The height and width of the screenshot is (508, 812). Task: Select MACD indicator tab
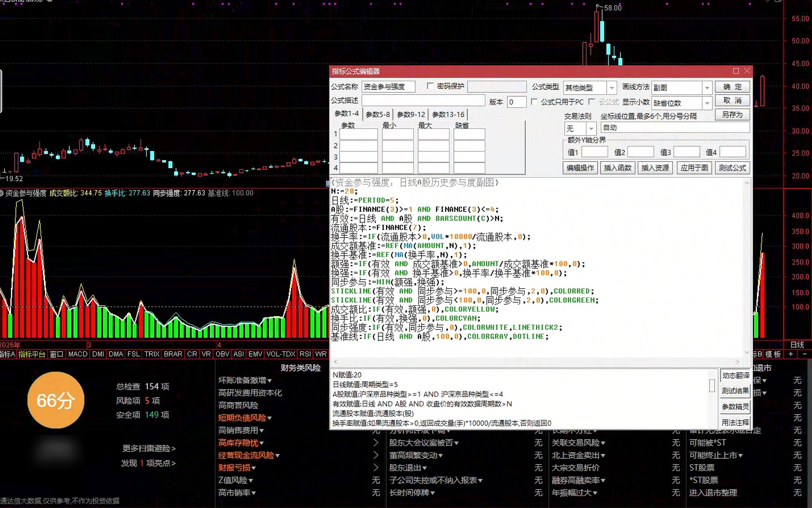pos(78,354)
